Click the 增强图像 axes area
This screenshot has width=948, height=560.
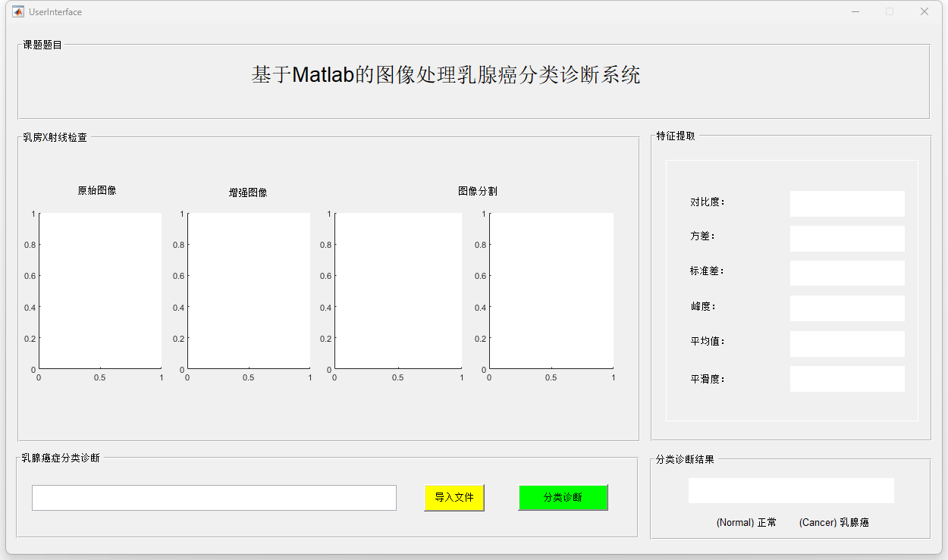(x=249, y=291)
